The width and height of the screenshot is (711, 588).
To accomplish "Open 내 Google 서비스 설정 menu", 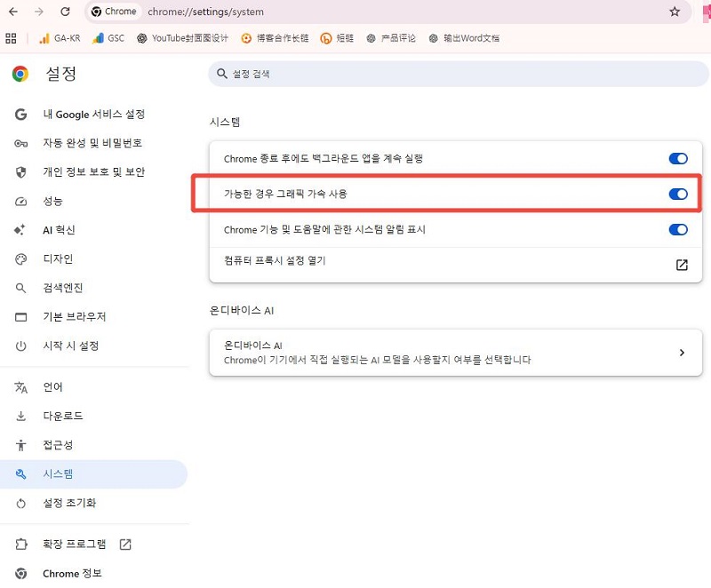I will 94,115.
